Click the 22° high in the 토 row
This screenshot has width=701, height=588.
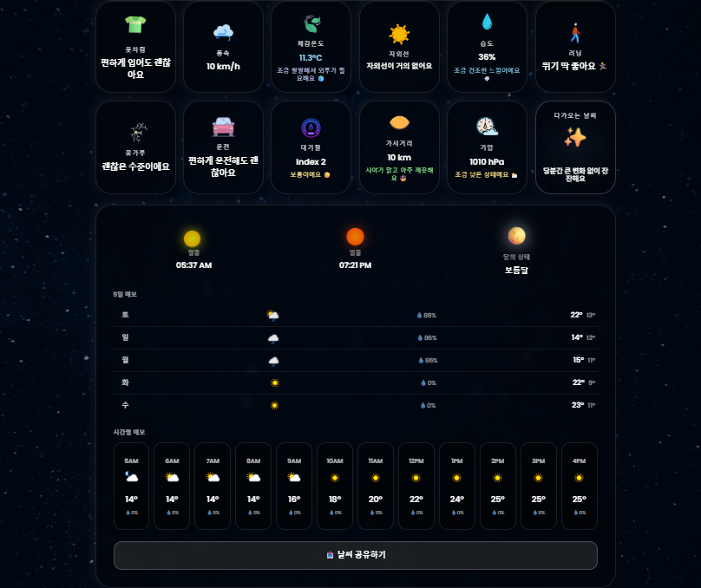pyautogui.click(x=576, y=315)
